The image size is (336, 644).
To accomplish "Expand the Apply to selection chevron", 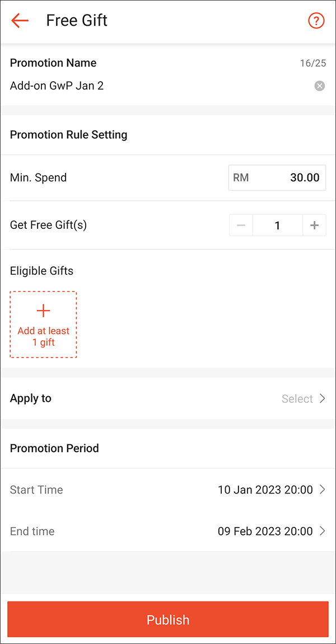I will click(x=323, y=398).
